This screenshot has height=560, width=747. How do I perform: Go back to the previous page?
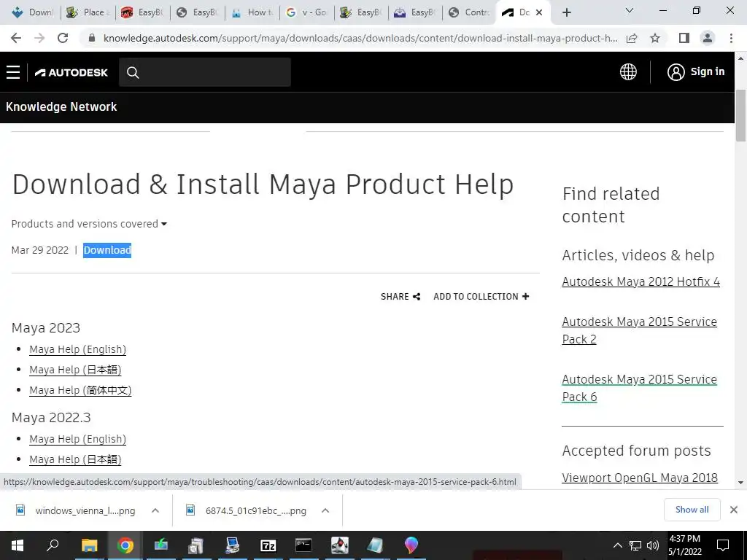pyautogui.click(x=16, y=38)
